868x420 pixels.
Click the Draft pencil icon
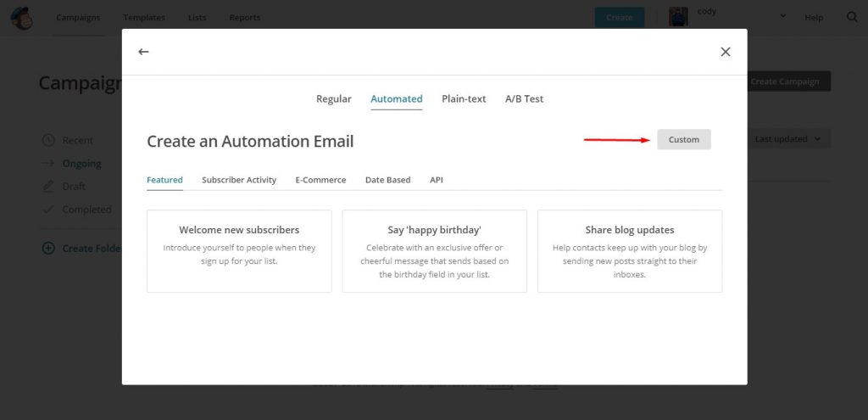click(x=48, y=186)
